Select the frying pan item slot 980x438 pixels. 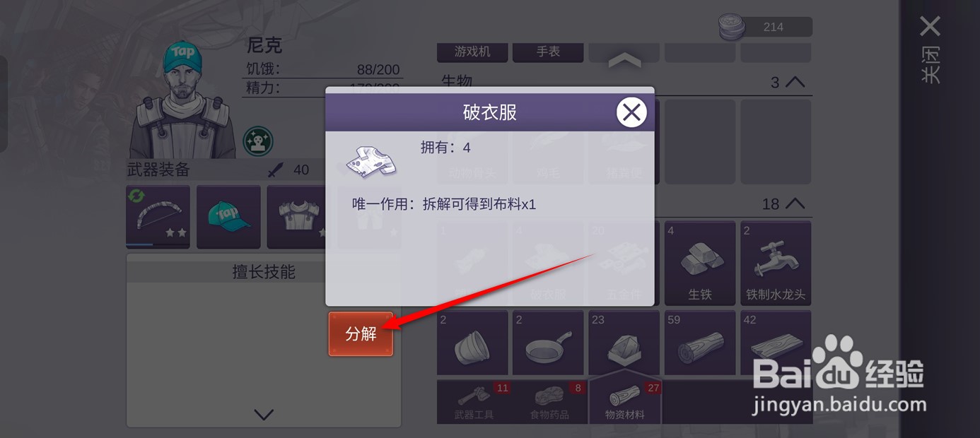(x=548, y=343)
